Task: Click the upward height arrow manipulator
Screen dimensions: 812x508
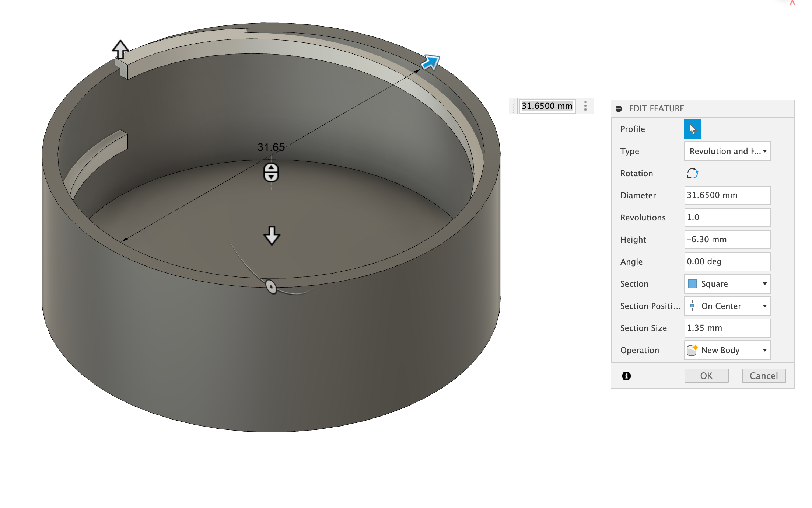Action: (x=120, y=49)
